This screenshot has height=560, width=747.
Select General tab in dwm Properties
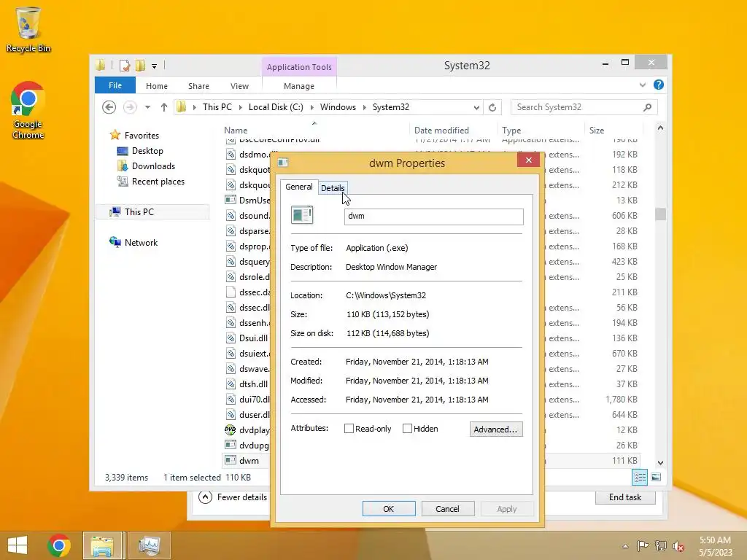[x=298, y=187]
